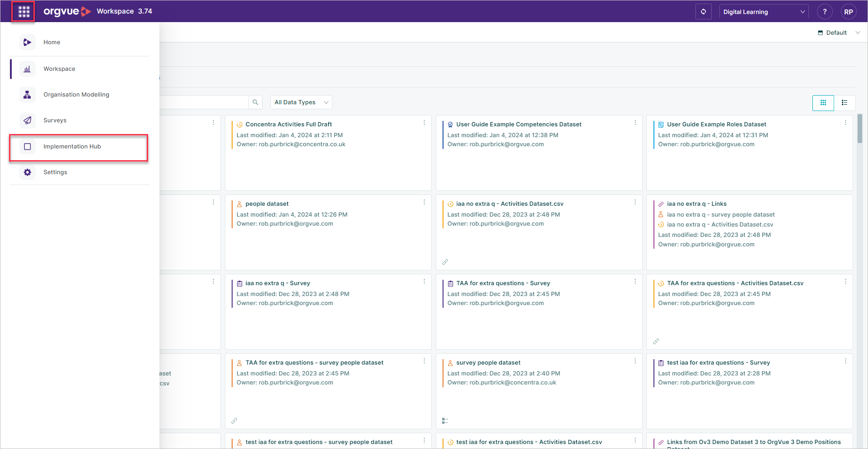This screenshot has width=868, height=449.
Task: Open the kebab menu on Concentra Activities Full Draft
Action: point(424,122)
